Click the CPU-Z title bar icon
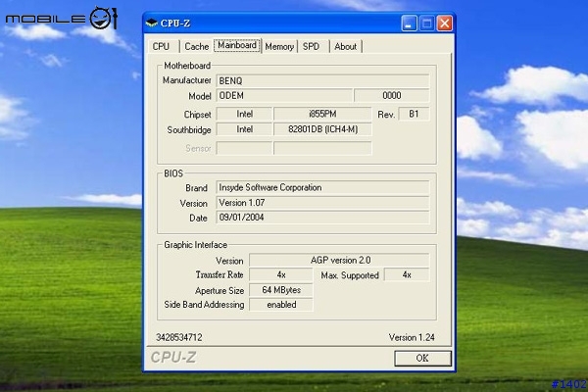The width and height of the screenshot is (588, 392). tap(152, 24)
